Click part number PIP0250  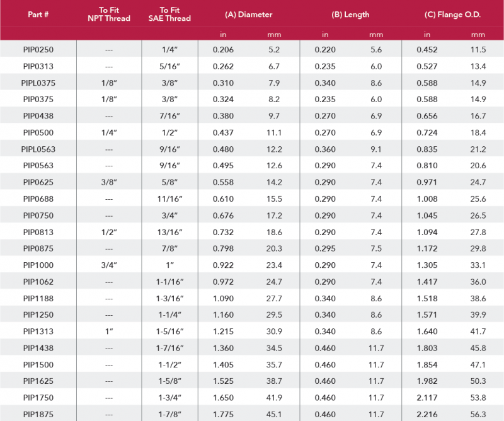tap(38, 49)
